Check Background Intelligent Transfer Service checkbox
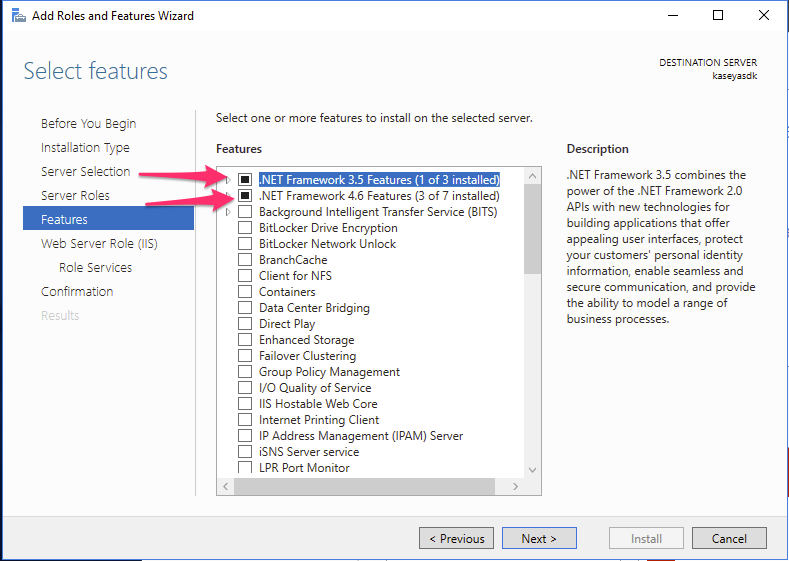Image resolution: width=789 pixels, height=561 pixels. 245,212
